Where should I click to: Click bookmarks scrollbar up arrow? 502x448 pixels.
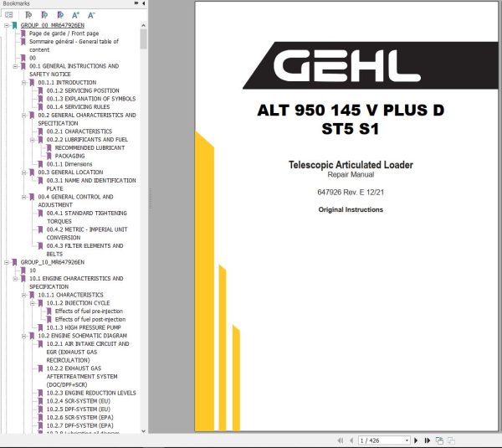point(143,25)
